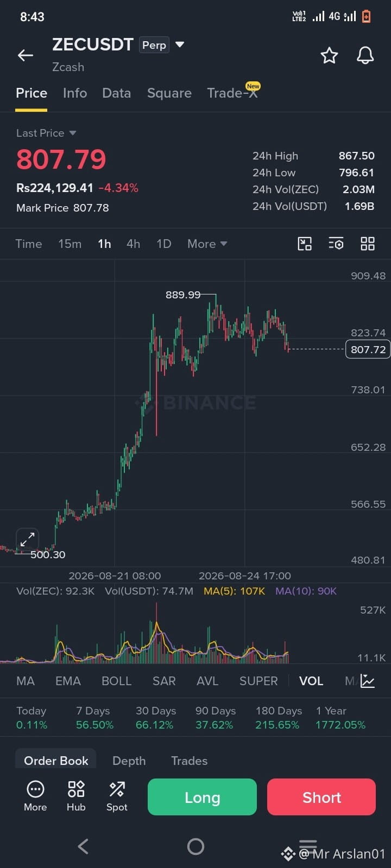
Task: Open the Spot trading icon
Action: click(117, 796)
